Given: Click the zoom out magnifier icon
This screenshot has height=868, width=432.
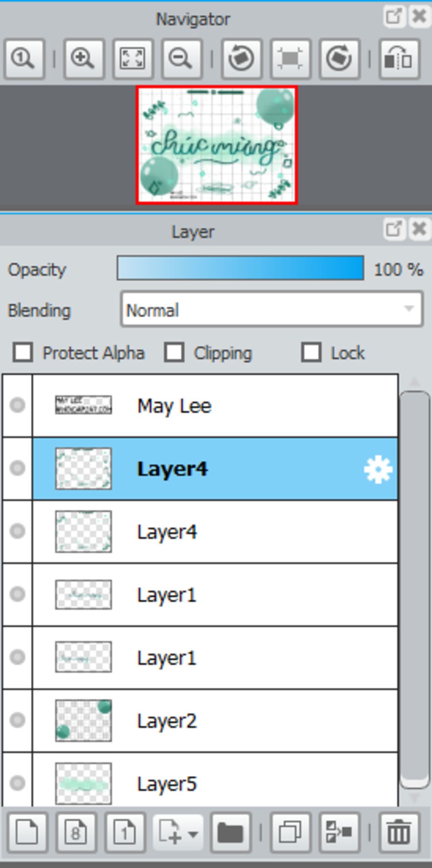Looking at the screenshot, I should tap(182, 59).
